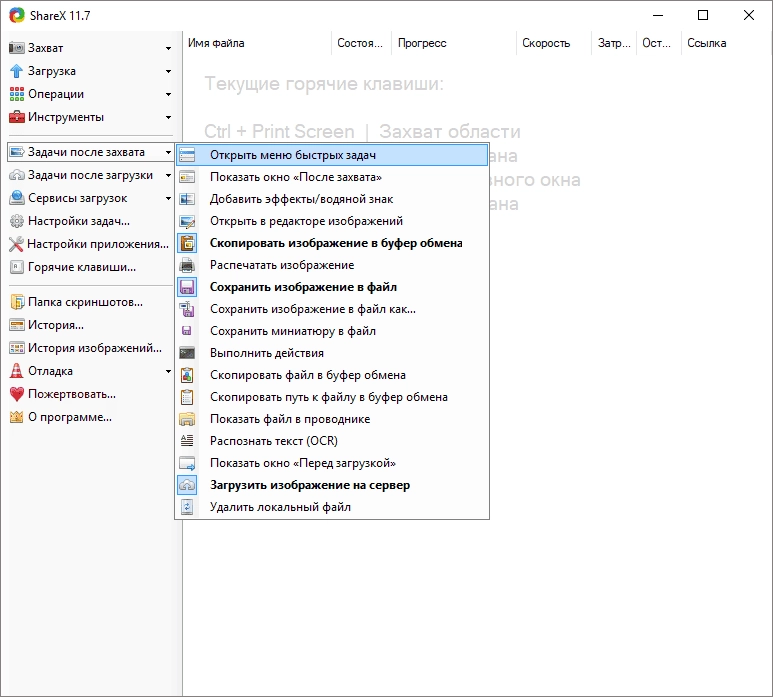Viewport: 773px width, 697px height.
Task: Maximize the ShareX window
Action: coord(703,15)
